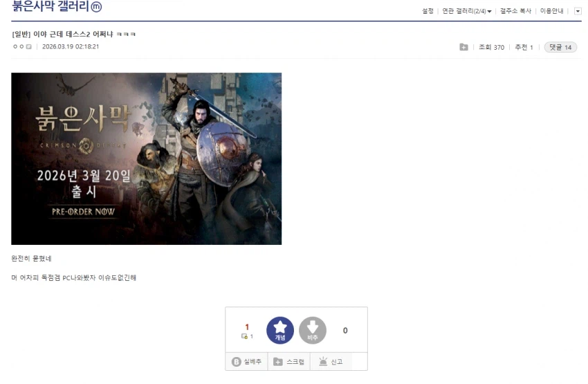588x384 pixels.
Task: Click the 추천 1 recommend count
Action: 524,47
